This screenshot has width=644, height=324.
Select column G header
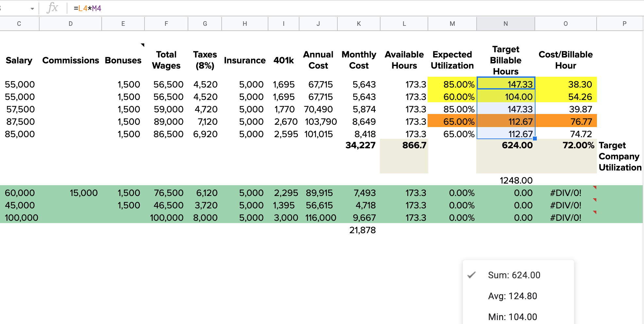pos(205,24)
